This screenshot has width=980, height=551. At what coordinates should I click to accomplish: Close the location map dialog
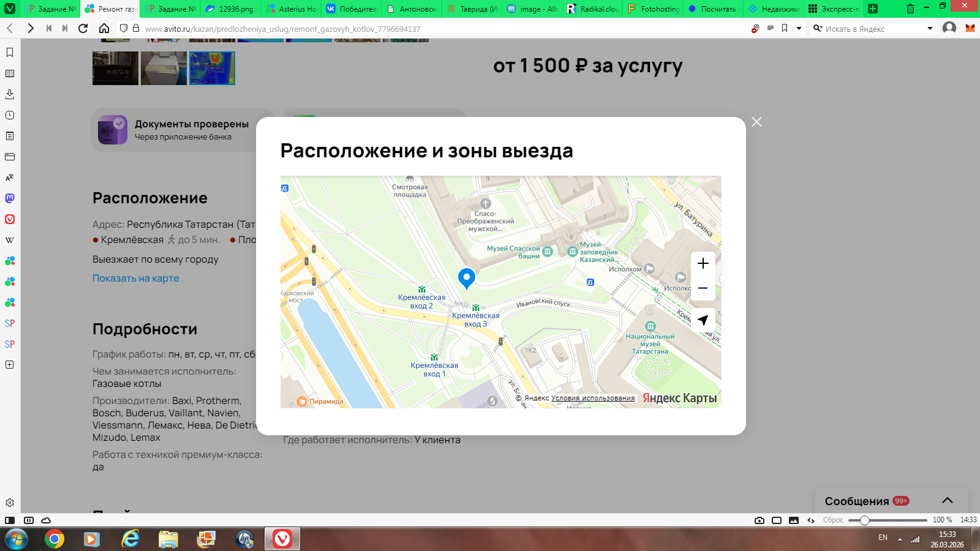[757, 122]
